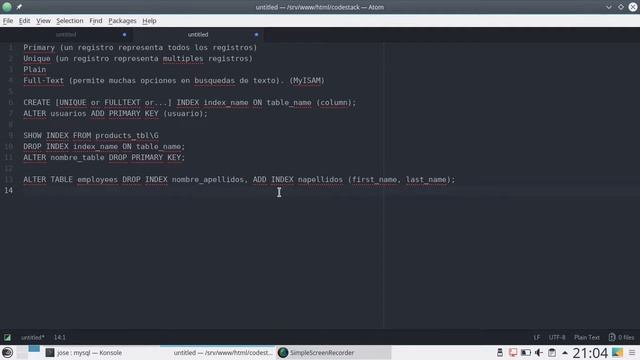Click index_name in DROP INDEX line

coord(96,147)
